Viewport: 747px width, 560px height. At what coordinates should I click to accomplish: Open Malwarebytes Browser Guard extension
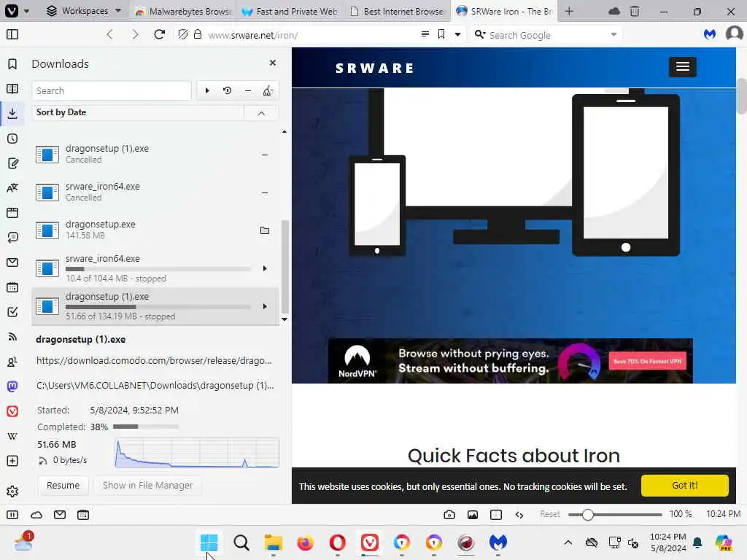click(710, 34)
